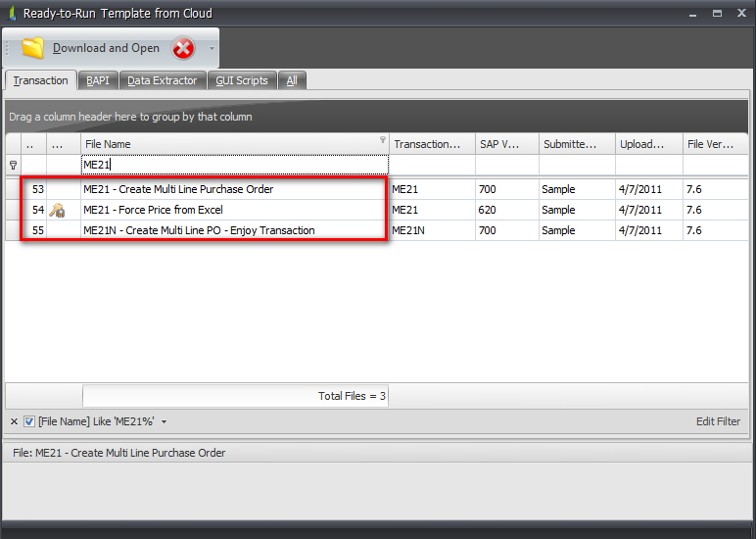Switch to the BAPI tab

pyautogui.click(x=98, y=80)
